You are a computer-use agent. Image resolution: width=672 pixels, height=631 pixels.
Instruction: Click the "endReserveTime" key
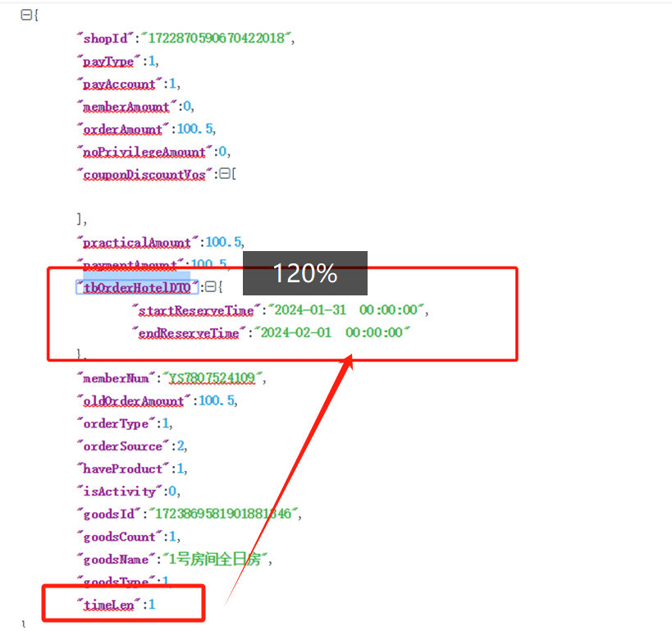click(189, 333)
